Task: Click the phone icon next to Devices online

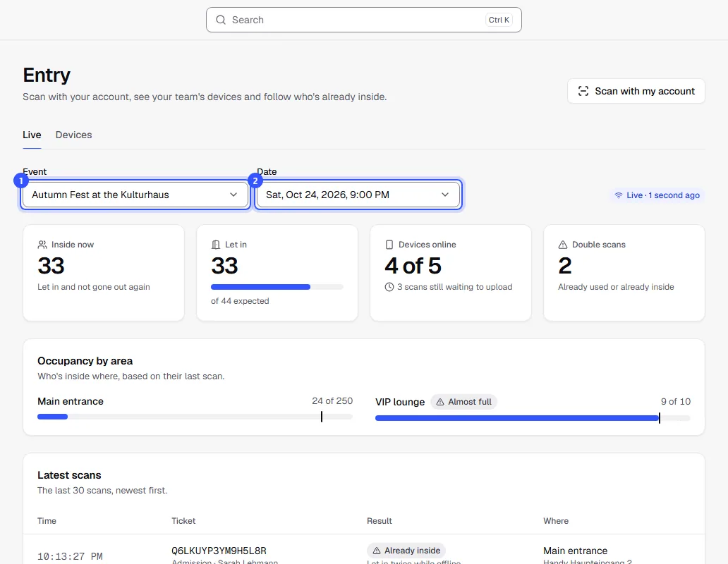Action: click(389, 245)
